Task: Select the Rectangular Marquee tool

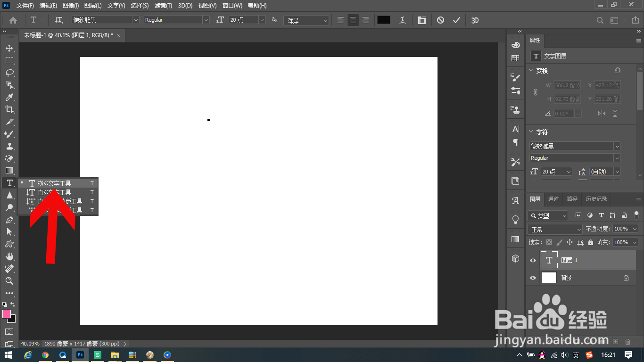Action: pos(9,60)
